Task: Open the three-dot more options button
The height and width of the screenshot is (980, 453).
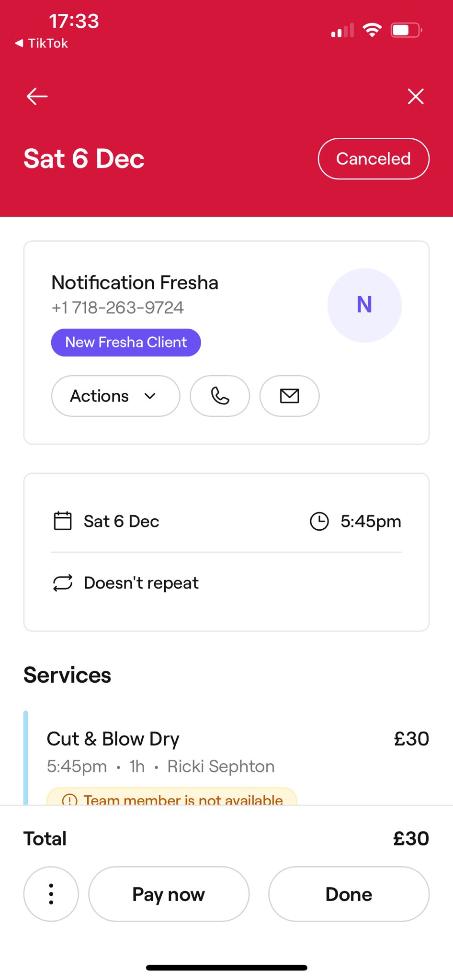Action: pyautogui.click(x=51, y=894)
